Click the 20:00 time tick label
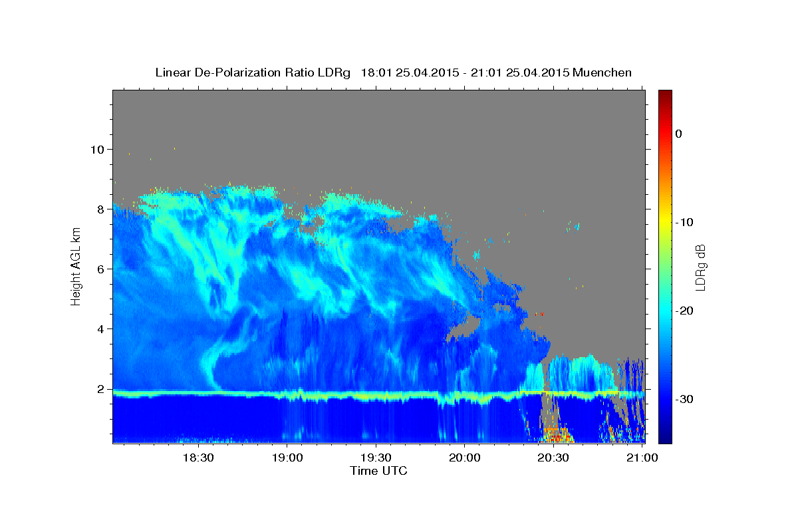The height and width of the screenshot is (532, 798). pos(464,458)
